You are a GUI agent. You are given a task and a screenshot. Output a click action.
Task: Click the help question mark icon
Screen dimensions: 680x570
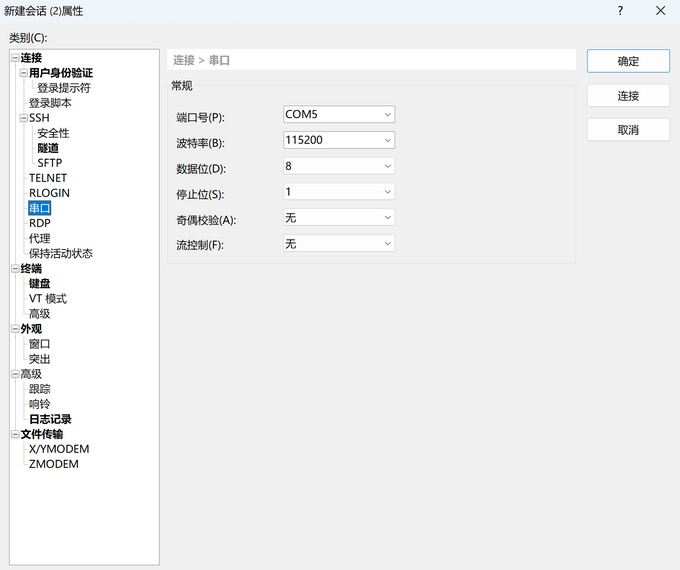point(620,11)
